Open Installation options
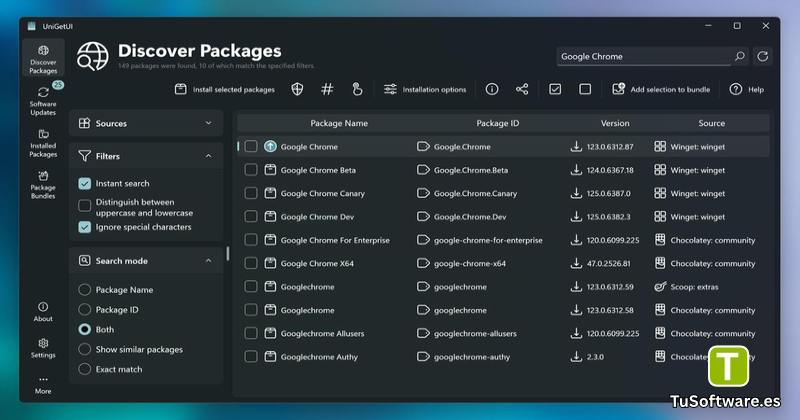 [x=425, y=89]
